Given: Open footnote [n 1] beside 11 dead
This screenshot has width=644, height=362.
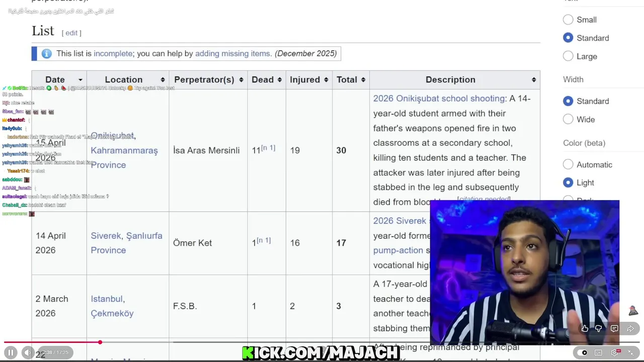Looking at the screenshot, I should (268, 148).
